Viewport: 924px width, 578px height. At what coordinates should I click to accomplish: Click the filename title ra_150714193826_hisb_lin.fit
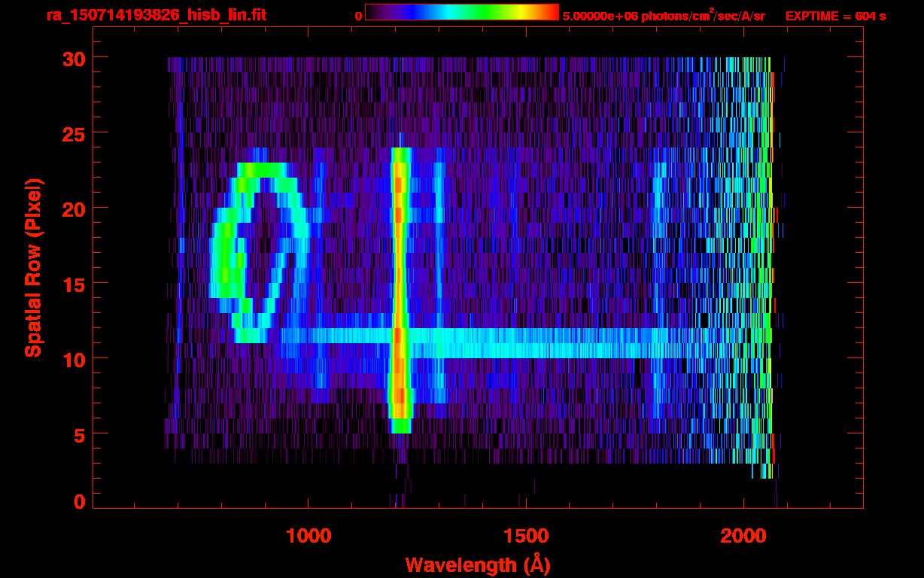[x=156, y=15]
